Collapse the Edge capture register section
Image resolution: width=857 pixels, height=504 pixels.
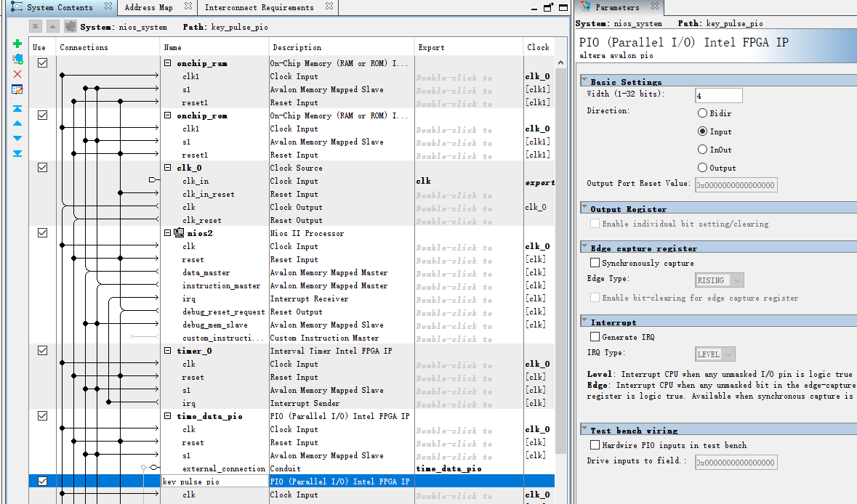tap(584, 246)
